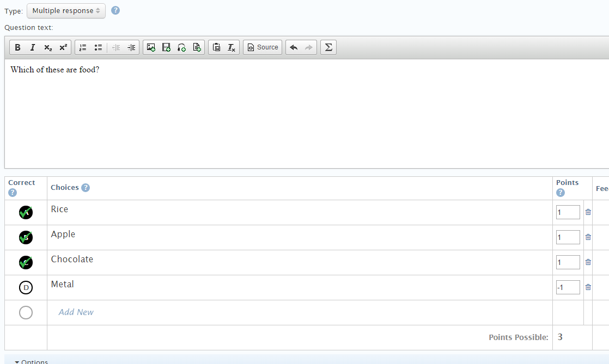Click the remove formatting icon
Screen dimensions: 609x364
point(232,47)
